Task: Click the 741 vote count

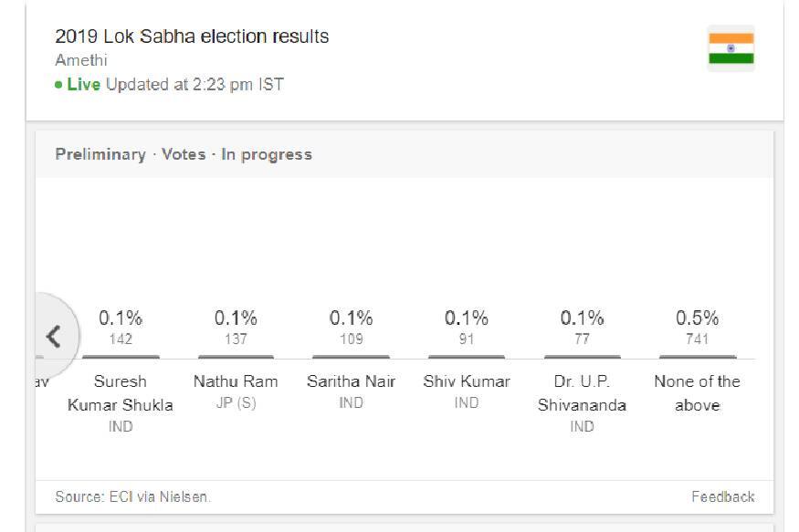Action: pyautogui.click(x=697, y=339)
